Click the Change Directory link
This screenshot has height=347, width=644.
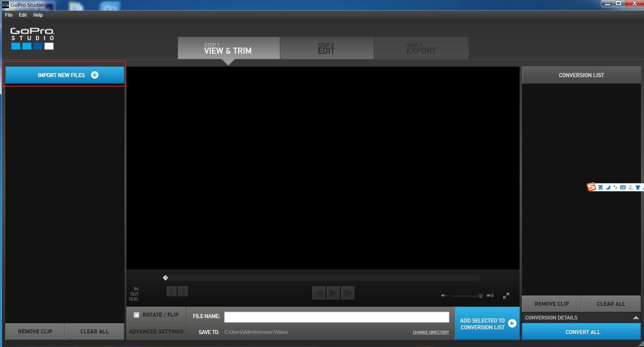[431, 332]
